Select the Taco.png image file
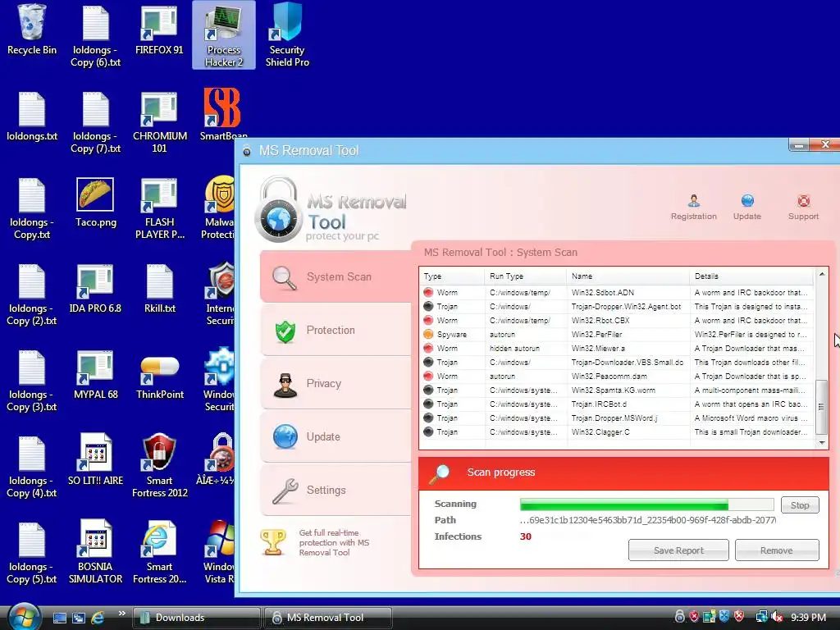 point(95,203)
